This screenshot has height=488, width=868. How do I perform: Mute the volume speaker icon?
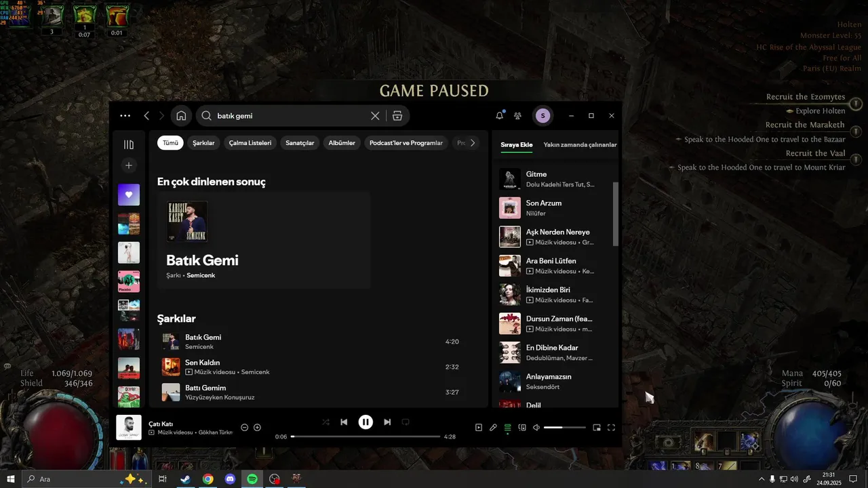[536, 428]
